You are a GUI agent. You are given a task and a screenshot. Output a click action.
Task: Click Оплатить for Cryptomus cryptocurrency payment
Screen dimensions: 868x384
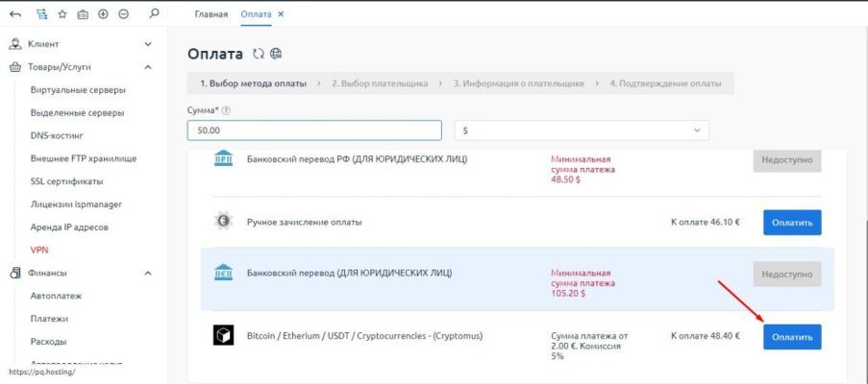(x=792, y=337)
